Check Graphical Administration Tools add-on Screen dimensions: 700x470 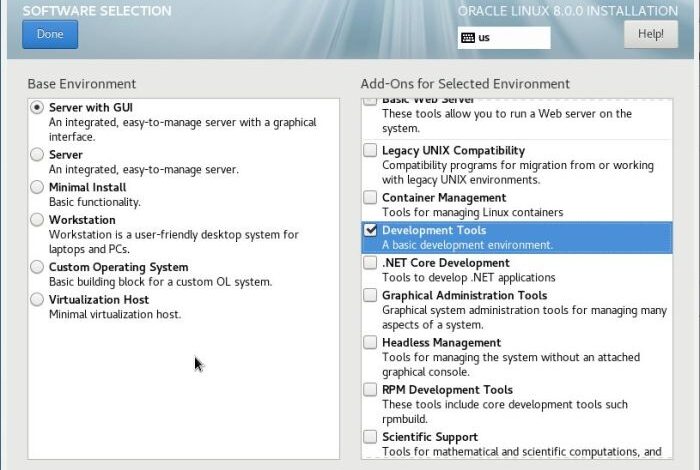point(370,295)
